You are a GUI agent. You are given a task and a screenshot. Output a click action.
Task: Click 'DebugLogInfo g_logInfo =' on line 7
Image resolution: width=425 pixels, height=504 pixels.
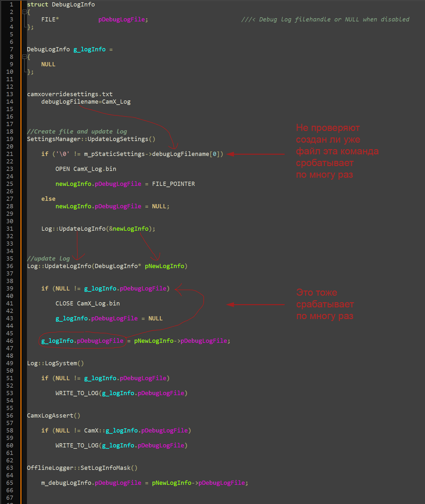click(70, 49)
